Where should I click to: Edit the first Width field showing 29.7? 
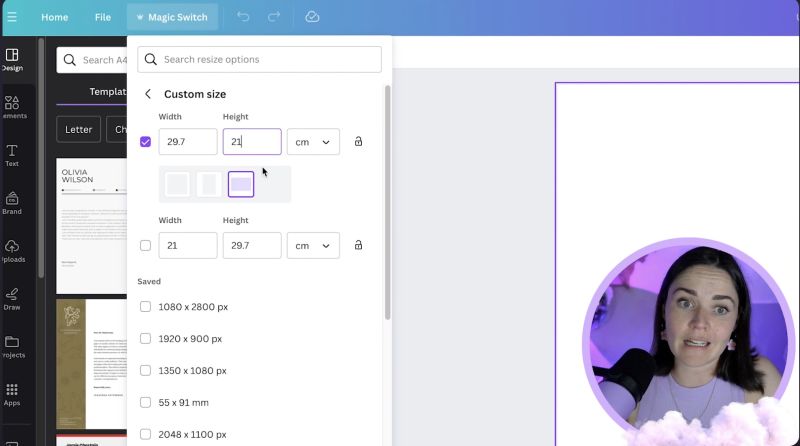pos(188,142)
